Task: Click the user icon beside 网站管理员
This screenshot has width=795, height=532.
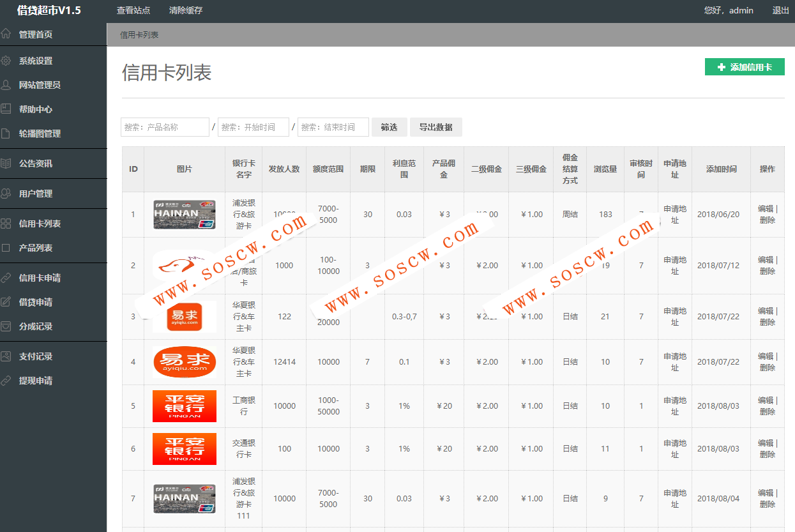Action: click(x=6, y=85)
